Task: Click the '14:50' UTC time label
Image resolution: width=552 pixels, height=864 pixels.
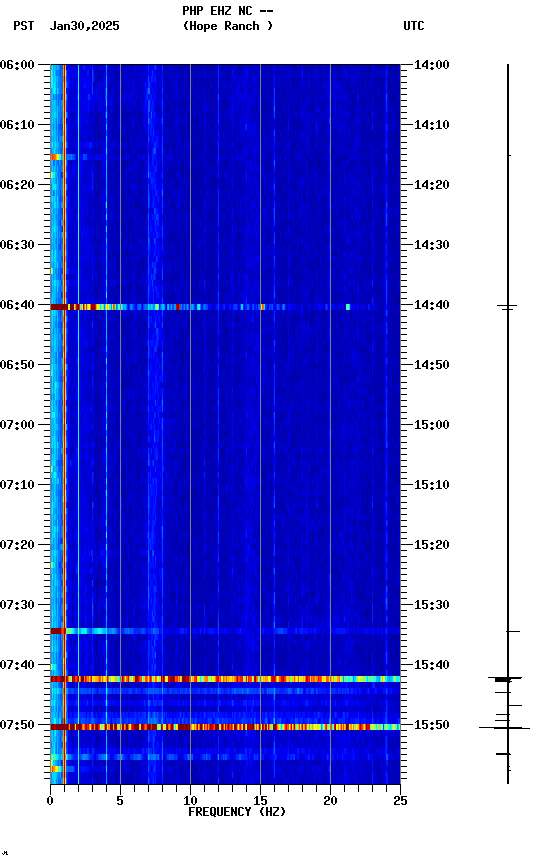Action: coord(432,365)
